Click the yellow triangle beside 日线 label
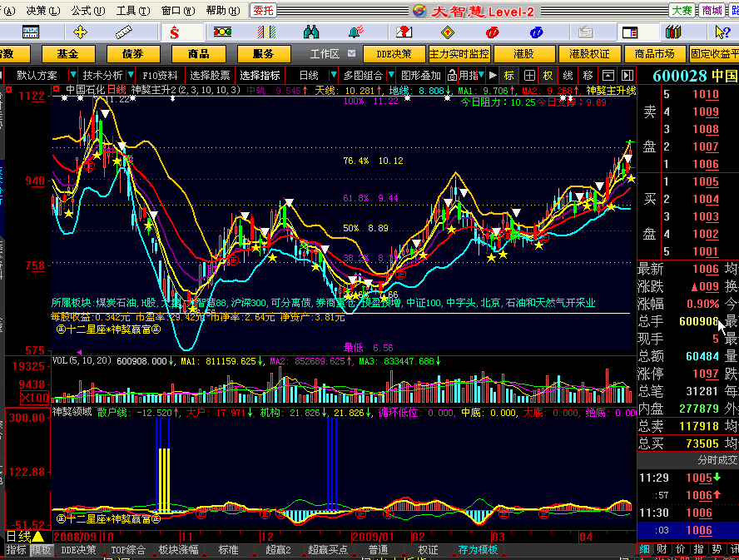The height and width of the screenshot is (560, 739). point(38,537)
